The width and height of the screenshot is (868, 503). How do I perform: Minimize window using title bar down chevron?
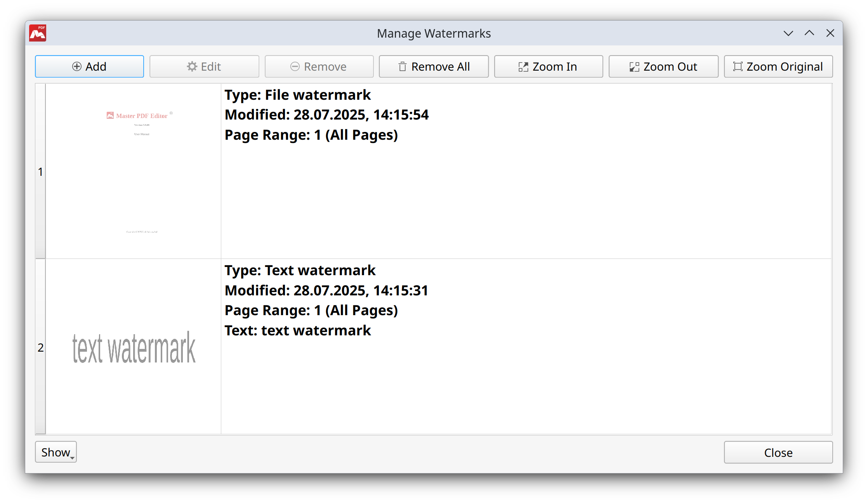788,33
